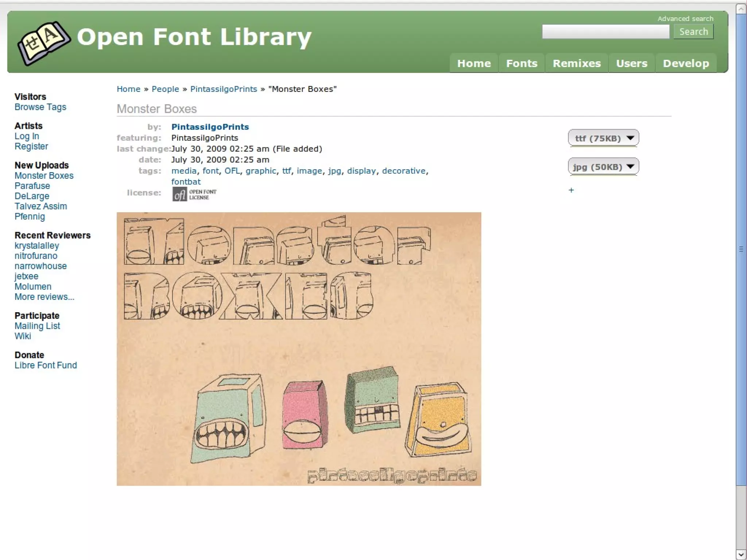This screenshot has height=560, width=747.
Task: Click the Open Font Library book logo
Action: pos(43,43)
